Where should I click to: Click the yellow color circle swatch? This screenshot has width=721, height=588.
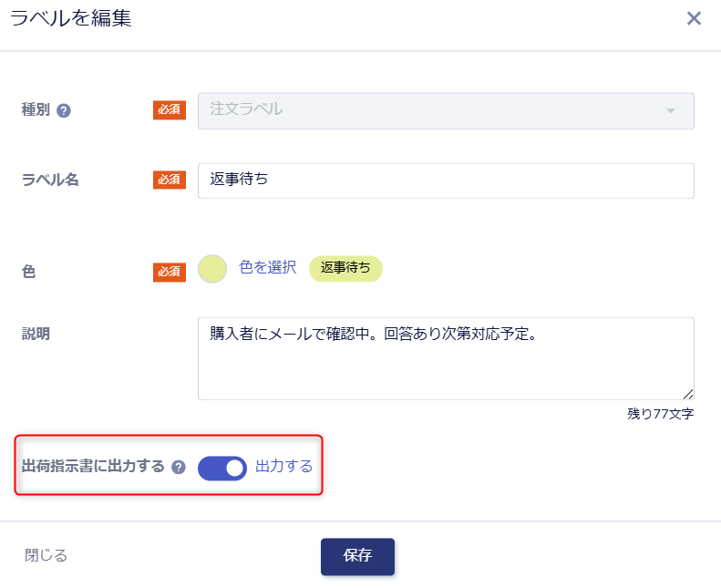pos(212,269)
